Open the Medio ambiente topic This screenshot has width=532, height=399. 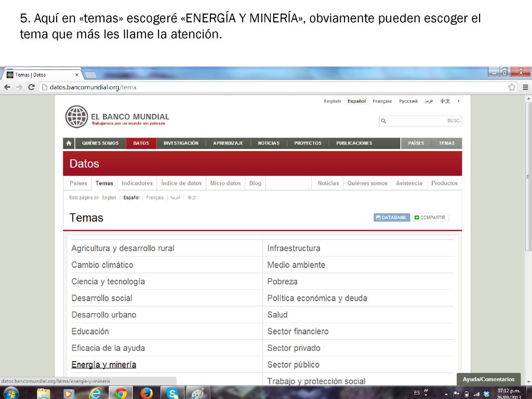click(x=296, y=265)
